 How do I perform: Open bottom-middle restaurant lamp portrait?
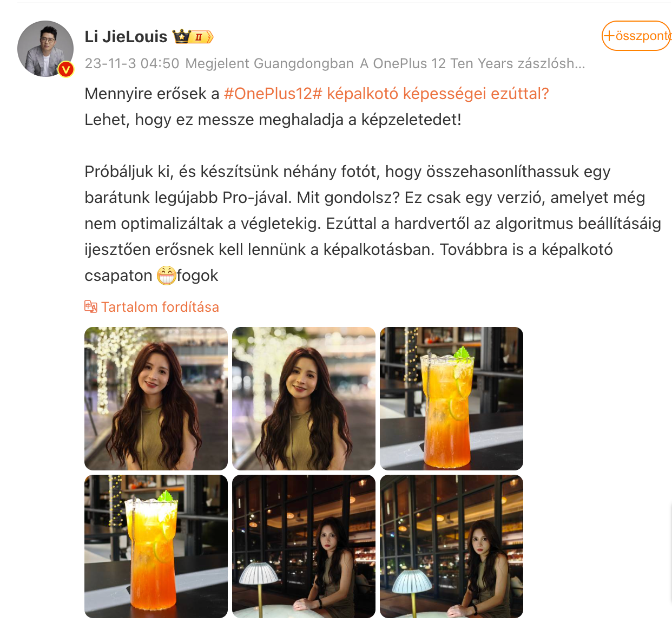304,546
